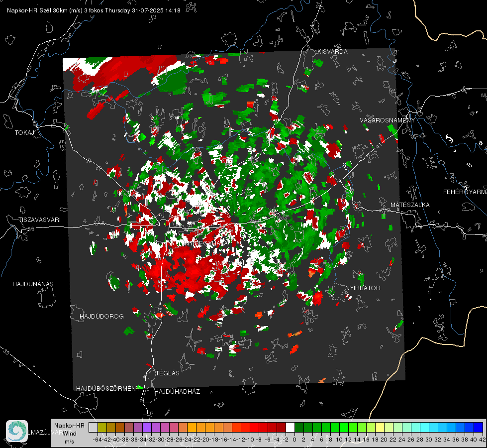Pick the cyan swatch between 28 and 30

click(425, 427)
